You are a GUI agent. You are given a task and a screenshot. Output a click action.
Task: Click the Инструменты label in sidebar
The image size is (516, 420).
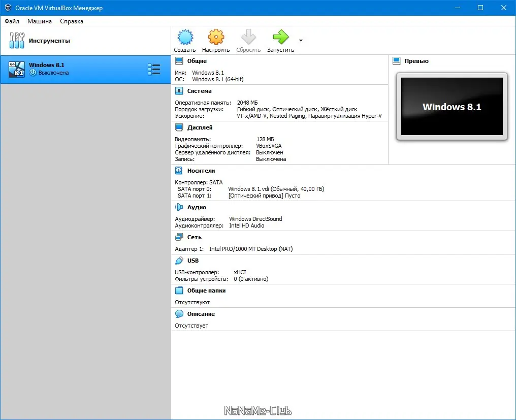coord(49,41)
